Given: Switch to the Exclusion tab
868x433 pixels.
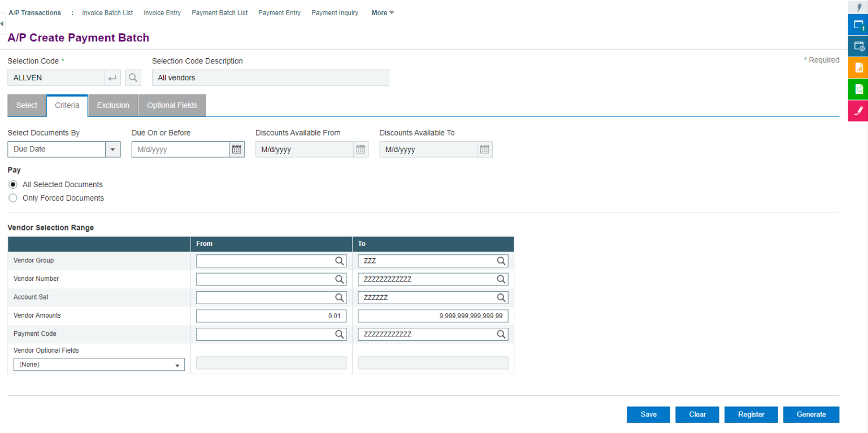Looking at the screenshot, I should (112, 105).
